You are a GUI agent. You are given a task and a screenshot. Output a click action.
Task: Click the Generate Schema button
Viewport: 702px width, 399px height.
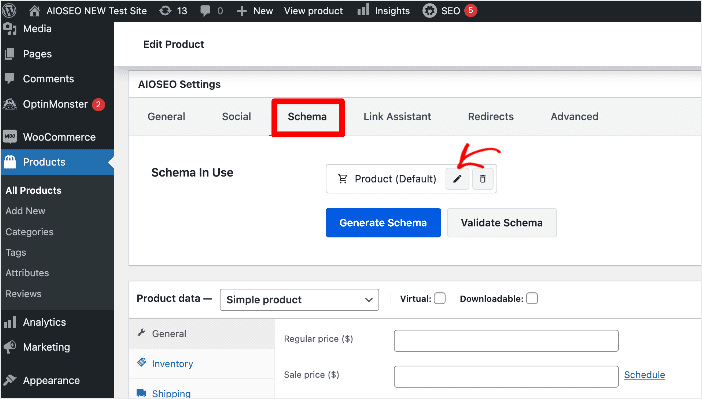tap(383, 223)
